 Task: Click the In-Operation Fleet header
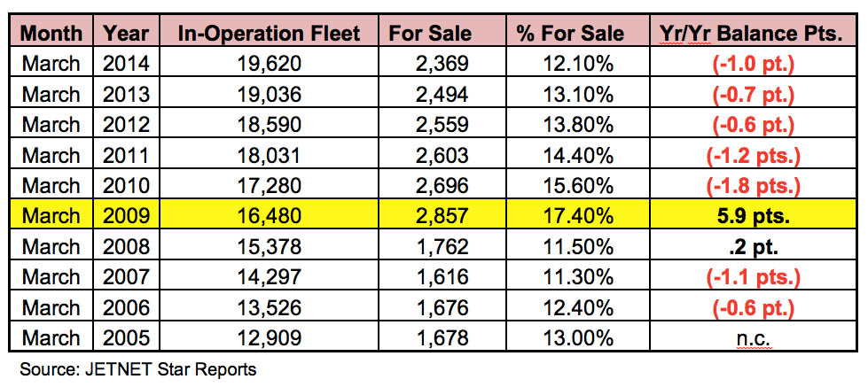(269, 35)
